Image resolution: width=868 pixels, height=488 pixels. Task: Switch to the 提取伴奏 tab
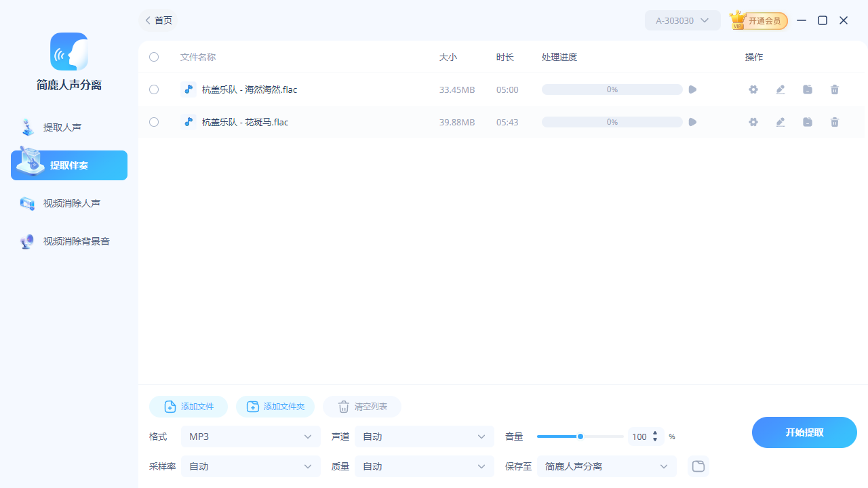pos(68,165)
